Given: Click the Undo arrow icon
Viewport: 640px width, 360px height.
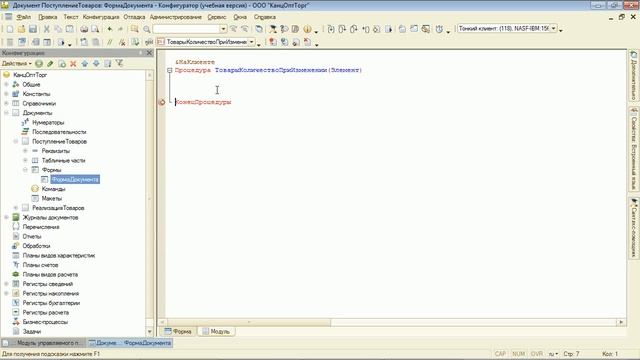Looking at the screenshot, I should 109,29.
